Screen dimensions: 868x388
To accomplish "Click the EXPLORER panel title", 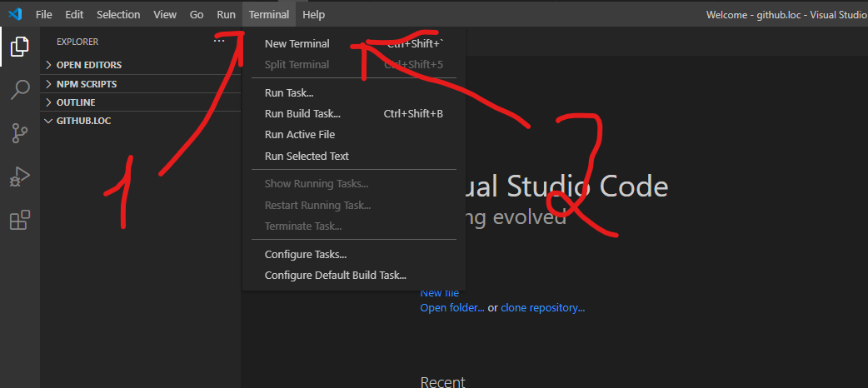I will 77,42.
